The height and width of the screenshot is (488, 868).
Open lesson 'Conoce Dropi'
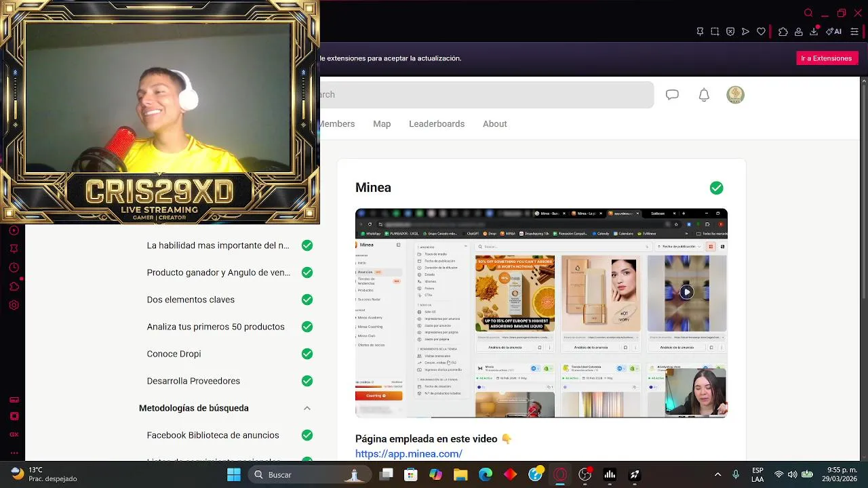click(174, 354)
